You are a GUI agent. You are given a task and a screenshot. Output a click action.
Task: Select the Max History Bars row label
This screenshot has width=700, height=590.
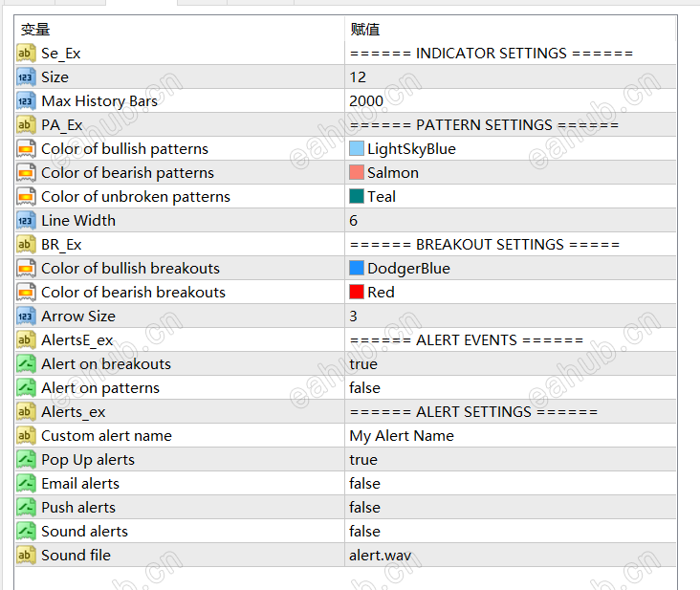coord(99,101)
